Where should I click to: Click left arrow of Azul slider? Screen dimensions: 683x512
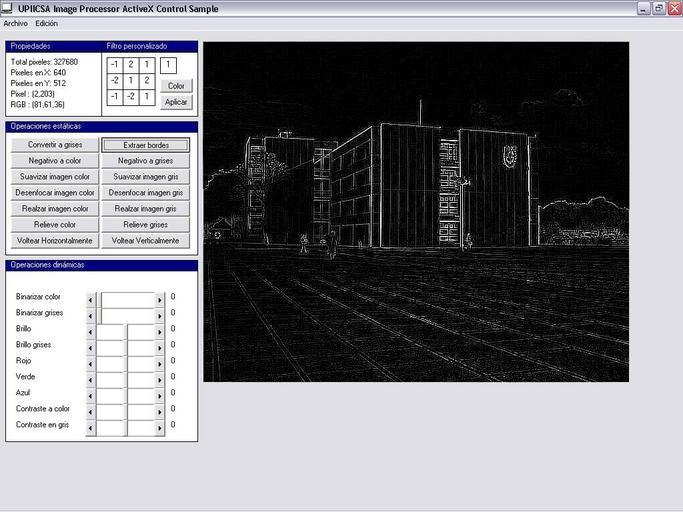coord(91,396)
